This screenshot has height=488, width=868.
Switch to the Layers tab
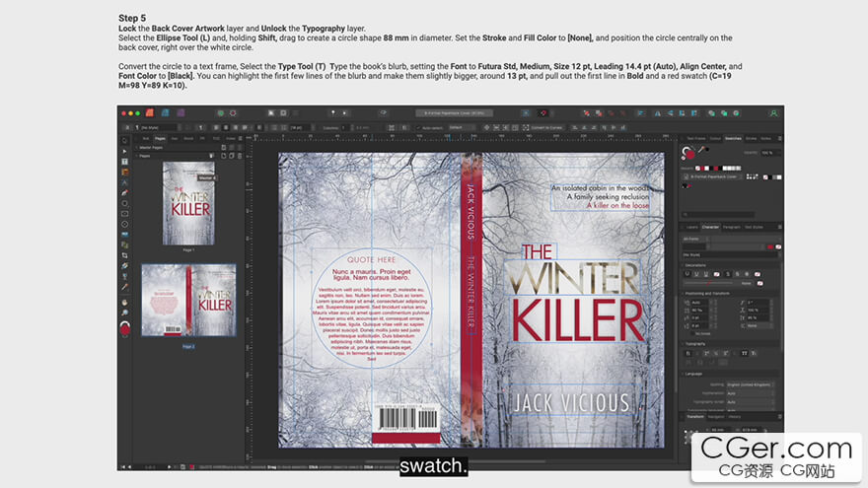pyautogui.click(x=692, y=227)
